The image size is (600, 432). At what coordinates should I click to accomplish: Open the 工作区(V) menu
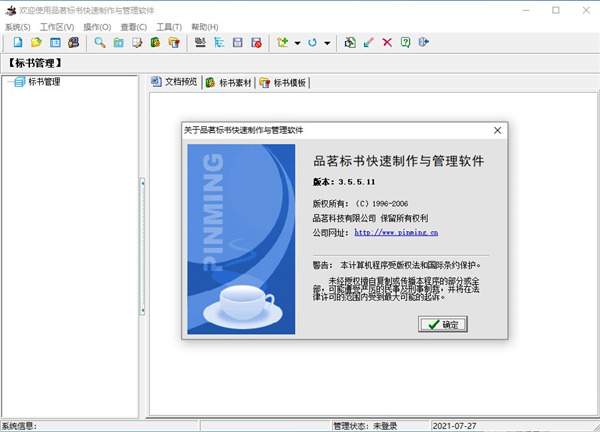click(x=57, y=27)
